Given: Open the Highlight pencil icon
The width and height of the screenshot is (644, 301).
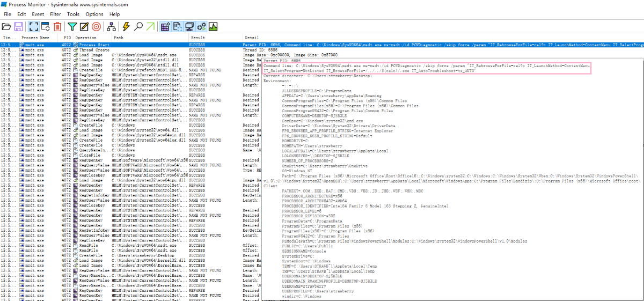Looking at the screenshot, I should (x=84, y=26).
